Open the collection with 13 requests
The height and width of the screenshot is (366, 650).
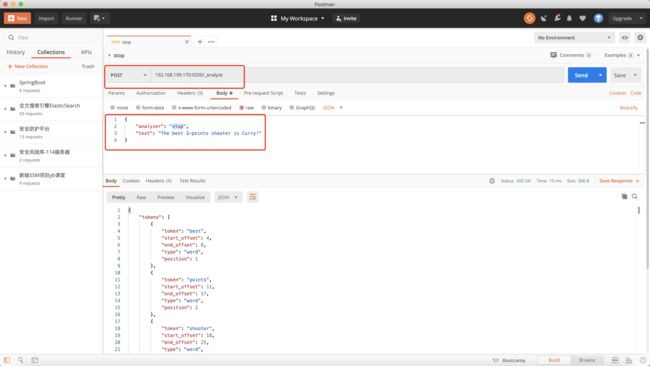(x=51, y=132)
